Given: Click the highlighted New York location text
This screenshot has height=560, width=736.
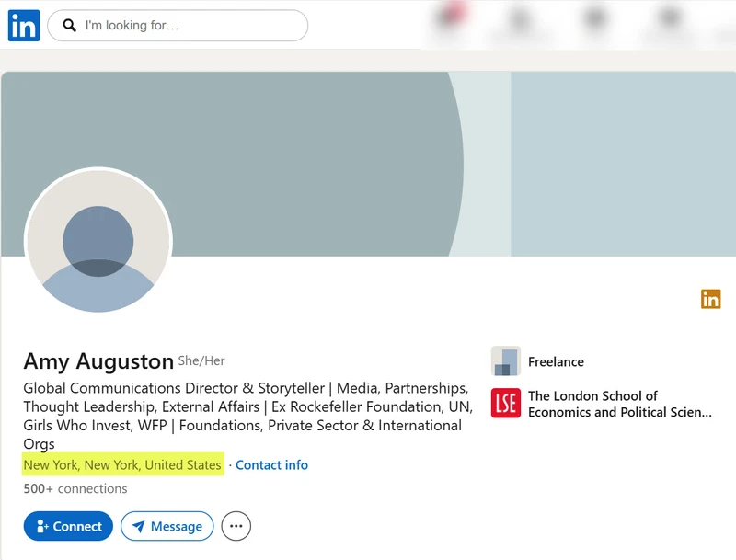Looking at the screenshot, I should (x=122, y=464).
